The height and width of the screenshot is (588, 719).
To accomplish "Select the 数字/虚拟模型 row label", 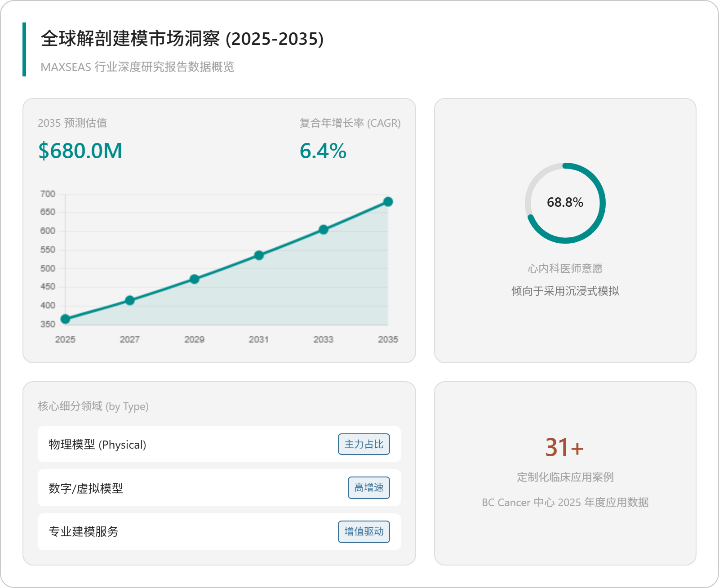I will coord(86,488).
